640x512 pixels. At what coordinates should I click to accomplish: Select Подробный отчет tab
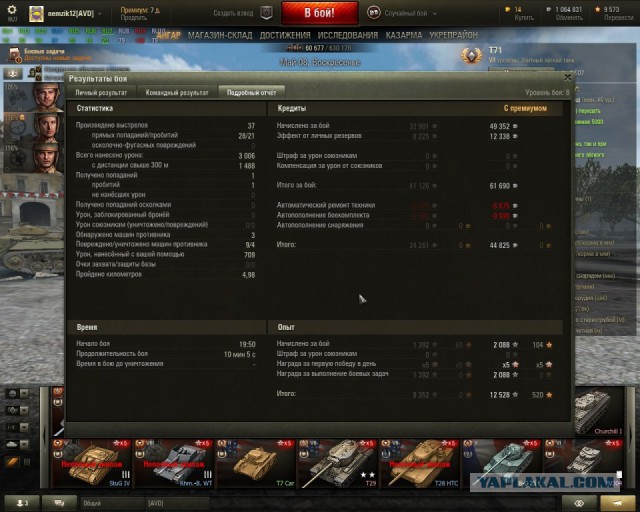pyautogui.click(x=251, y=93)
